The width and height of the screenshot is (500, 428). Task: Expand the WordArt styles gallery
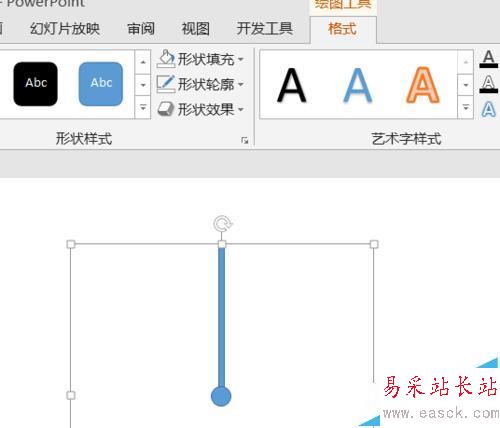[466, 107]
